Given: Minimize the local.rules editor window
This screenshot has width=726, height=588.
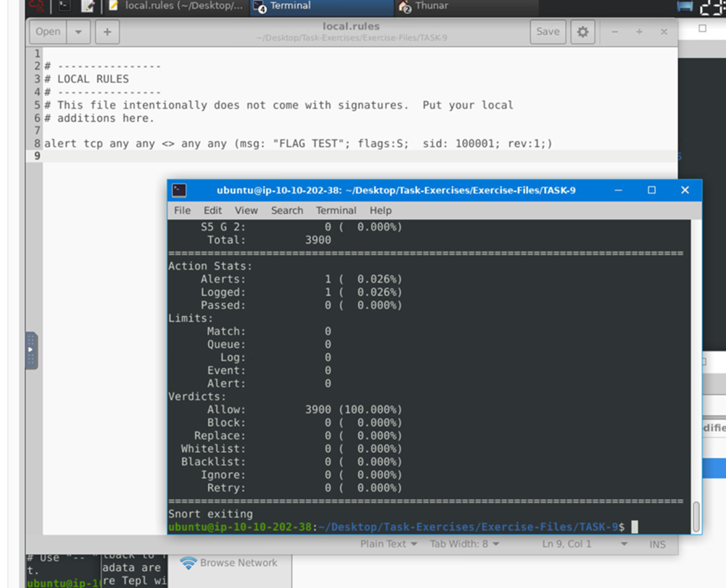Looking at the screenshot, I should [614, 32].
